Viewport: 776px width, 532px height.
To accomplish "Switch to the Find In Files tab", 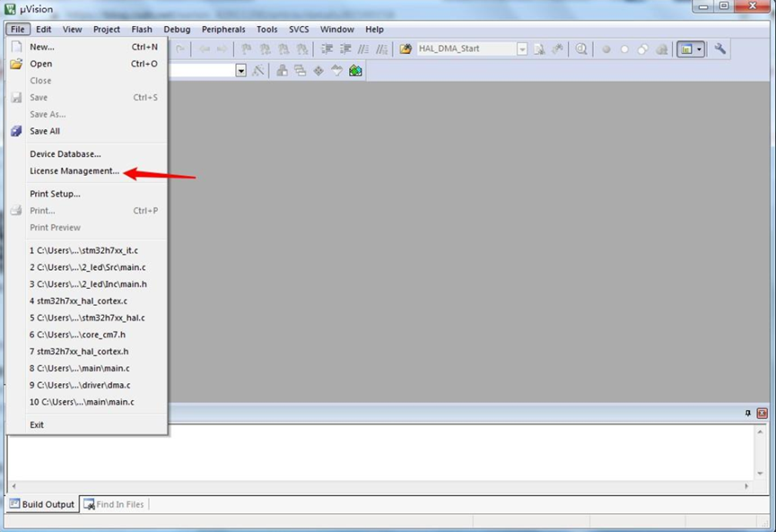I will click(114, 504).
